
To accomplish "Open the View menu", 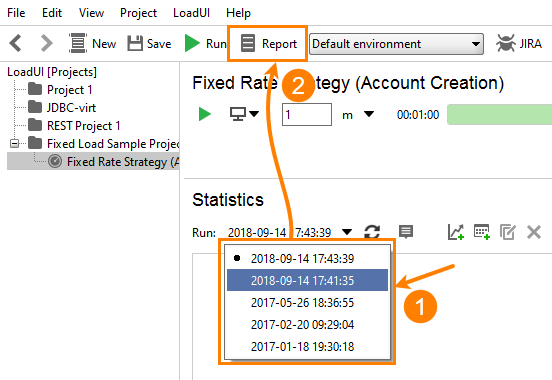I will 91,13.
